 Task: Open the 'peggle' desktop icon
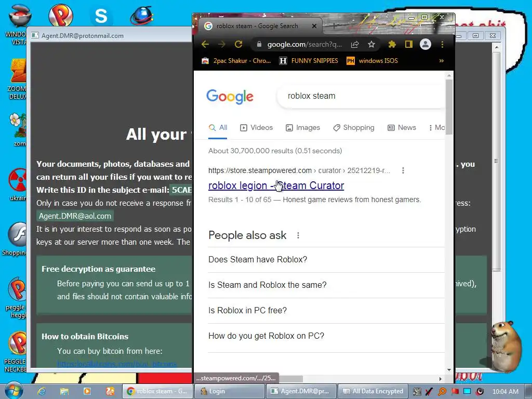tap(16, 298)
